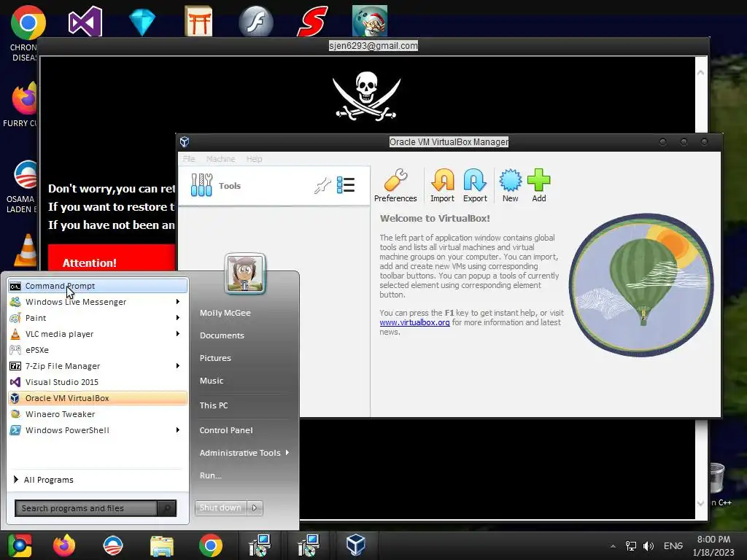This screenshot has width=747, height=560.
Task: Click scroll-down arrow in ransomware window
Action: click(701, 503)
